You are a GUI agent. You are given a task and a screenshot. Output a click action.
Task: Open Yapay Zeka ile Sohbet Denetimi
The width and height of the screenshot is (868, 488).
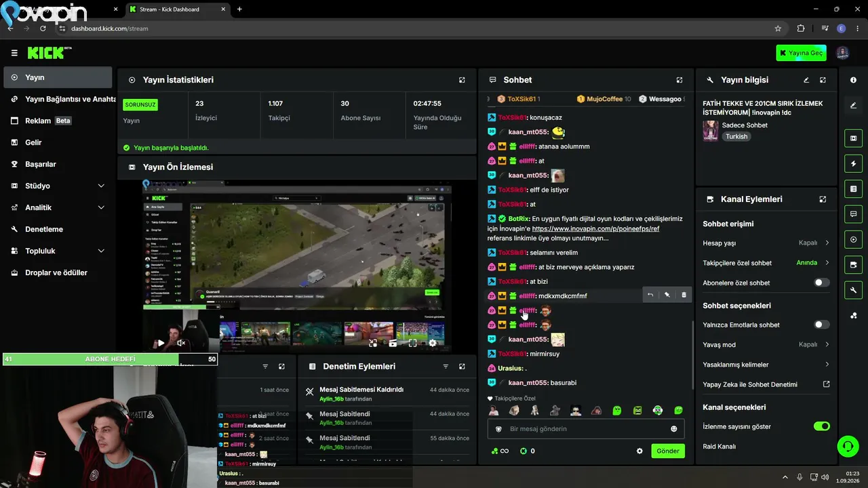point(766,384)
